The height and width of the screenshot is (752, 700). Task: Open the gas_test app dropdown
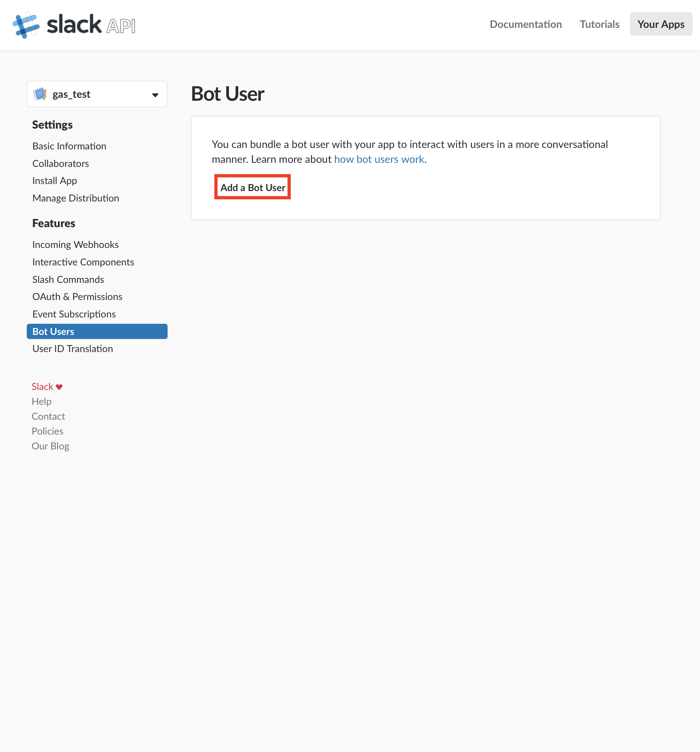point(97,94)
